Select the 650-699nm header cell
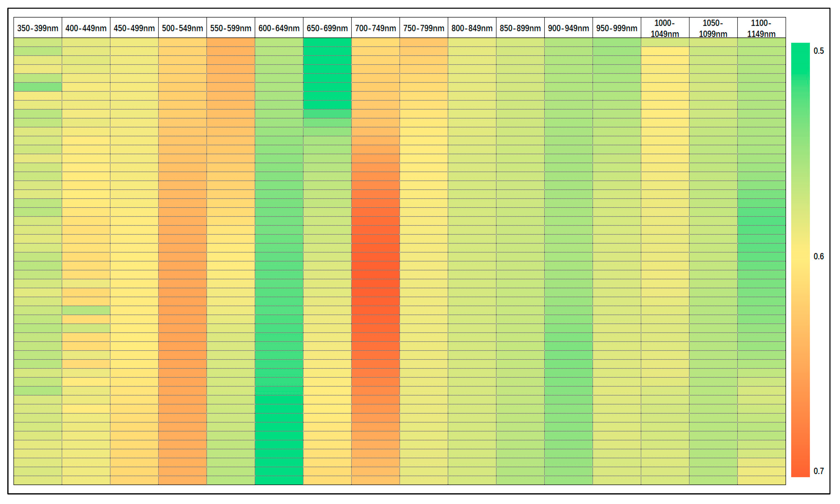 point(327,28)
